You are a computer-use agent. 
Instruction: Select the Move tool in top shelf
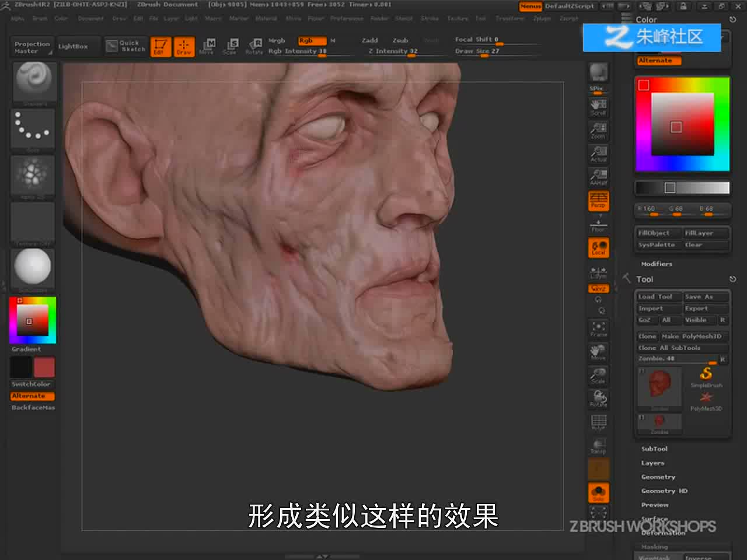[207, 46]
